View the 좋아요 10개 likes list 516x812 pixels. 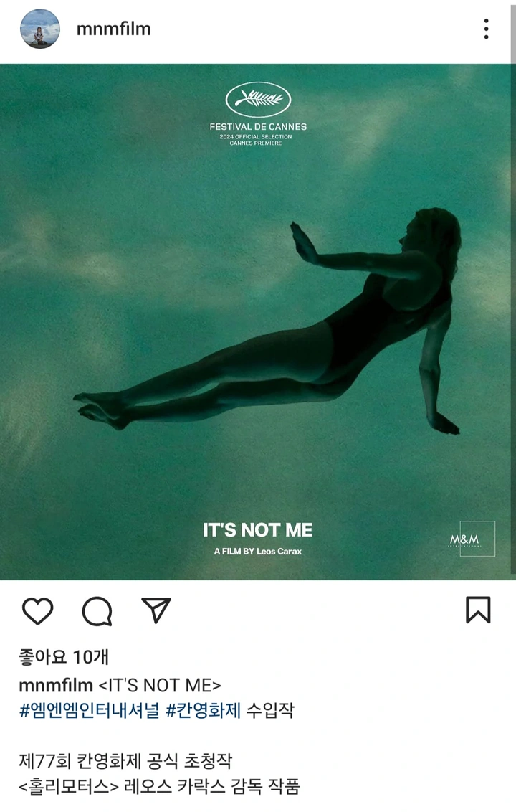point(64,656)
